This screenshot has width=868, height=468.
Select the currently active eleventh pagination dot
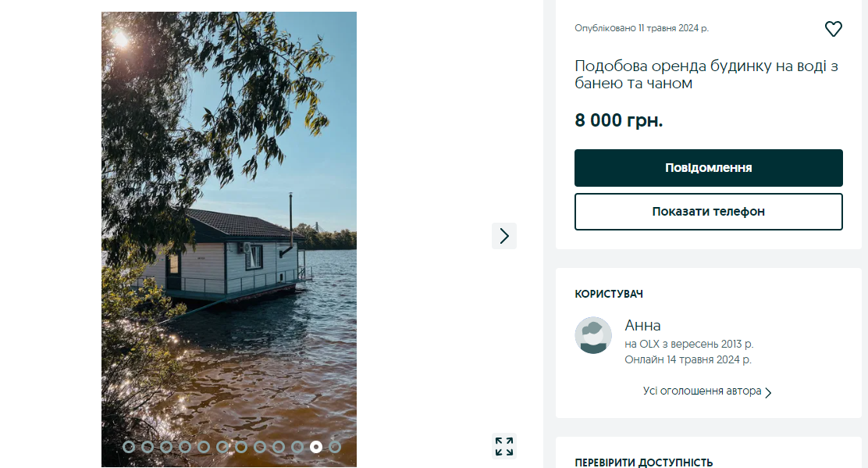pyautogui.click(x=316, y=447)
